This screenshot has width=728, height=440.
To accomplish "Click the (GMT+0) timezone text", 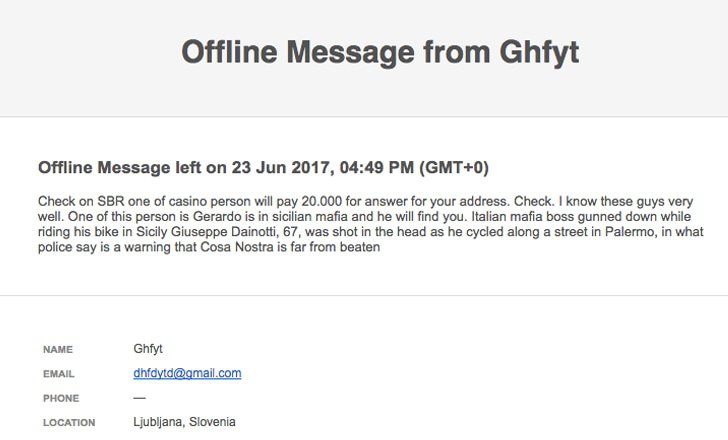I will pyautogui.click(x=454, y=168).
